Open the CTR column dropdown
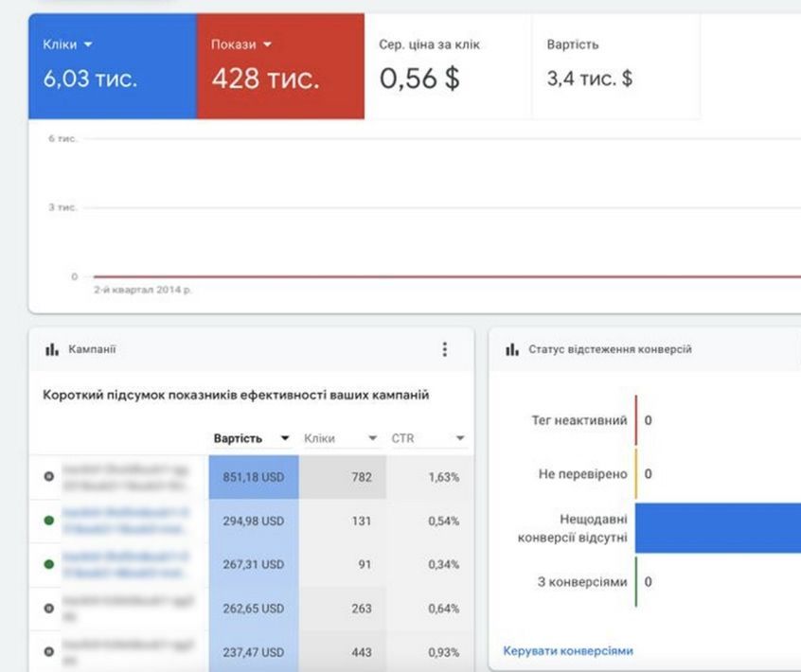Screen dimensions: 801x672 (x=460, y=439)
